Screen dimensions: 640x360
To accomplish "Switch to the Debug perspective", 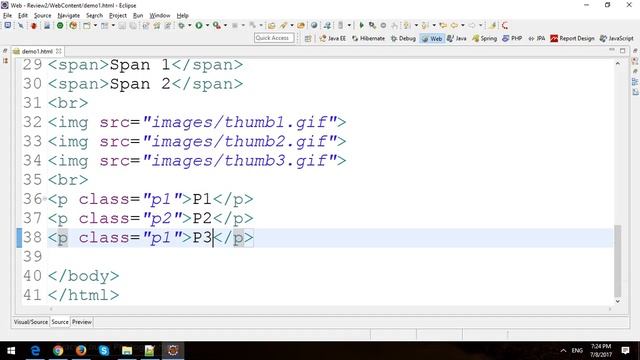I will click(x=403, y=38).
